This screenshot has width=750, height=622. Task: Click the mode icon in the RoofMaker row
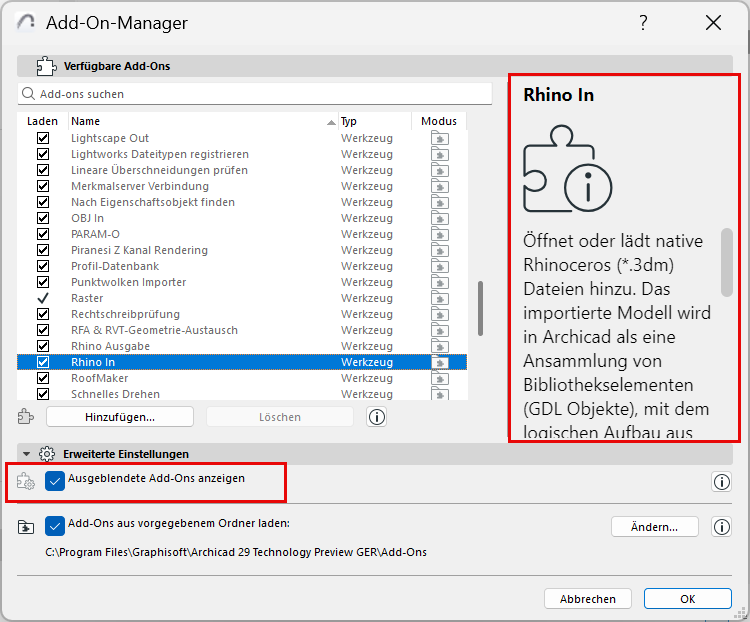(x=440, y=378)
